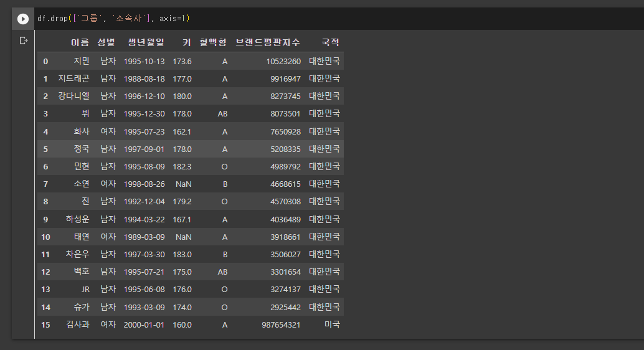
Task: Click brand index value 5208335
Action: (x=285, y=149)
